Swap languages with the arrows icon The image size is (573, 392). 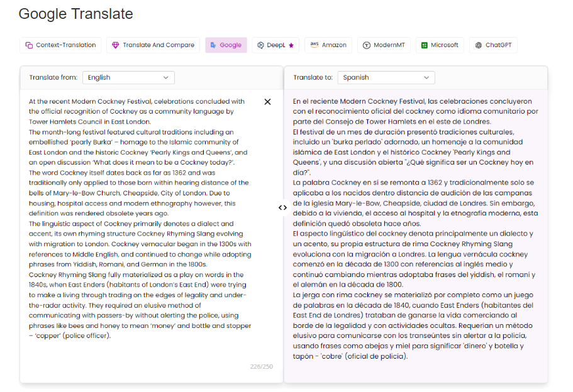(x=282, y=208)
